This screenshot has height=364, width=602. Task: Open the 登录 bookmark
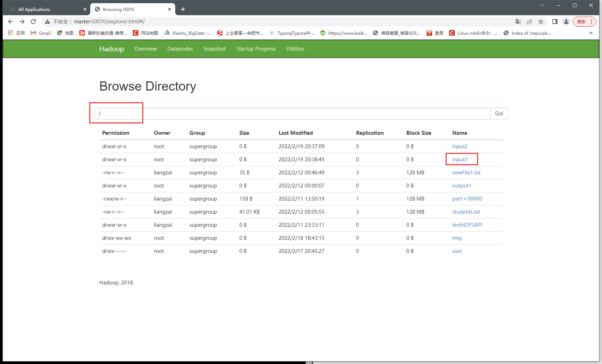[435, 33]
